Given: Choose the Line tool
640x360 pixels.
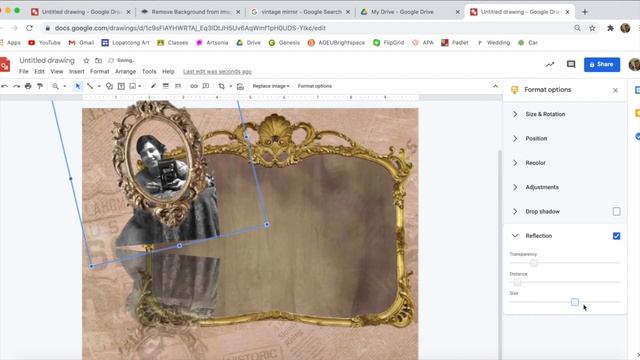Looking at the screenshot, I should coord(90,86).
